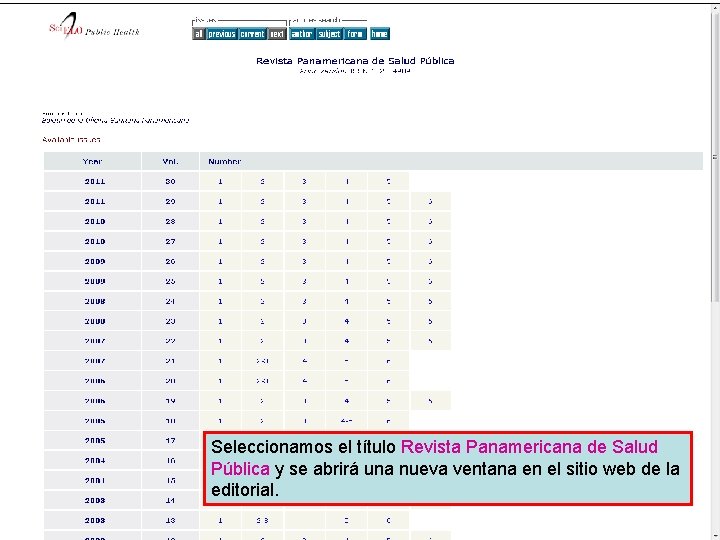The height and width of the screenshot is (540, 720).
Task: Open issue number 3 of volume 30
Action: coord(304,181)
